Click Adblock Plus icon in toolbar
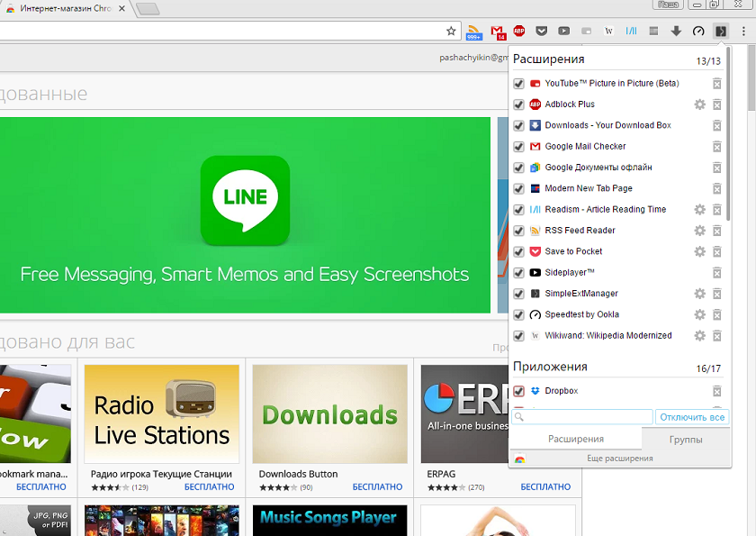Image resolution: width=756 pixels, height=536 pixels. click(x=518, y=31)
